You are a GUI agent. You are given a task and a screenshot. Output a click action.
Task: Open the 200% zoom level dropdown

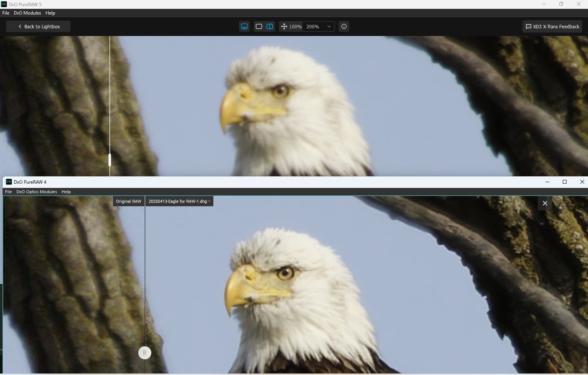[x=318, y=27]
